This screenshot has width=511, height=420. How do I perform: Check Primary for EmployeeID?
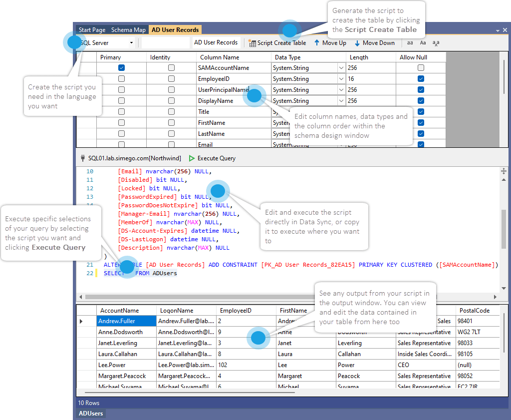click(x=122, y=78)
